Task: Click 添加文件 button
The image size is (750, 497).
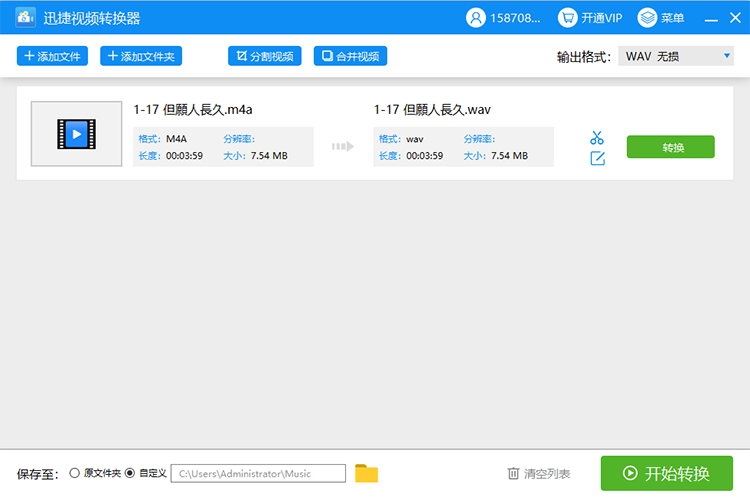Action: [53, 56]
